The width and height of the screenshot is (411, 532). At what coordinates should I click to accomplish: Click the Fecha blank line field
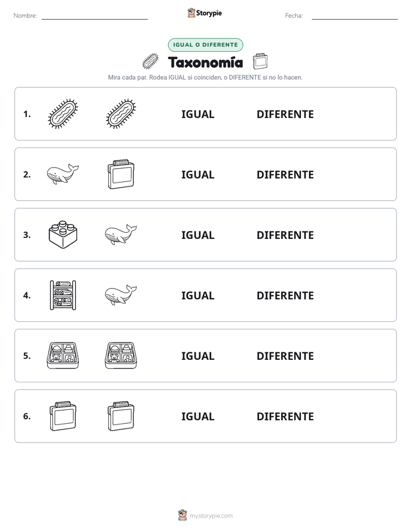[355, 16]
